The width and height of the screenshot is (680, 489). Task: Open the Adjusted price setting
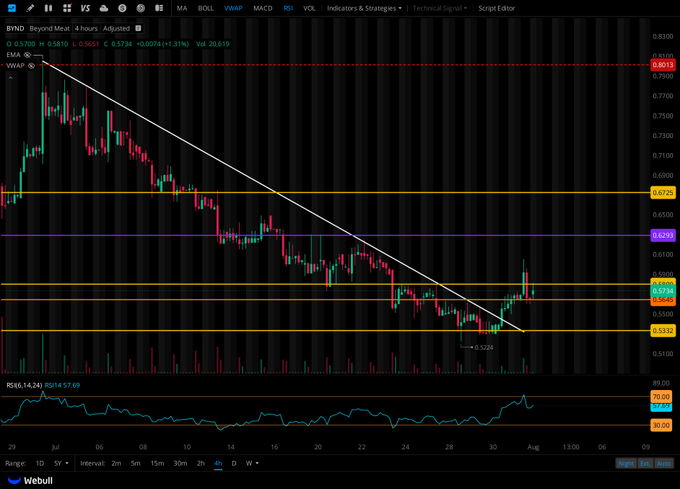116,28
